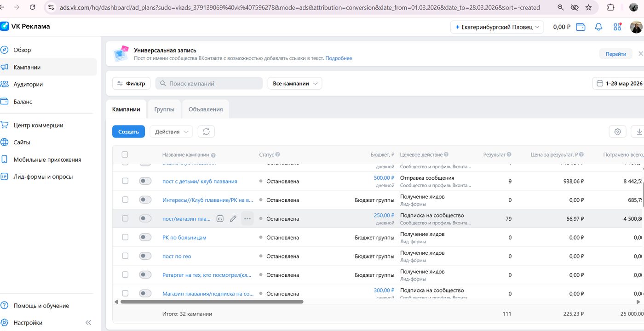
Task: Click the horizontal table scrollbar
Action: (212, 302)
